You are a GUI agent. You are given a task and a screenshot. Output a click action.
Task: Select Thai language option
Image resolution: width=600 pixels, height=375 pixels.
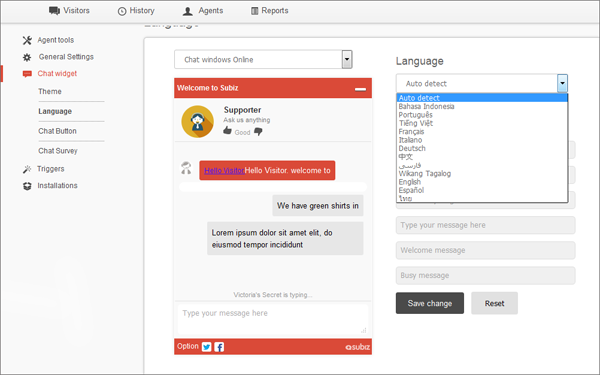click(482, 198)
